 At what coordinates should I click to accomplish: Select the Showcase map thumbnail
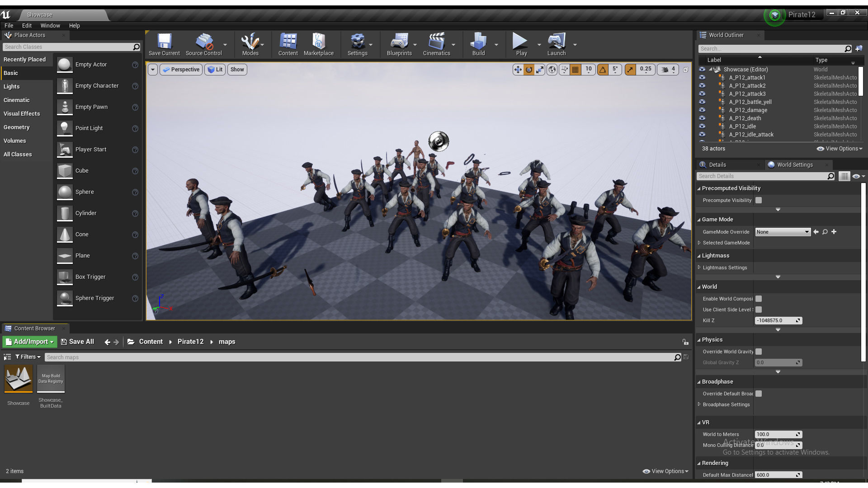tap(19, 379)
